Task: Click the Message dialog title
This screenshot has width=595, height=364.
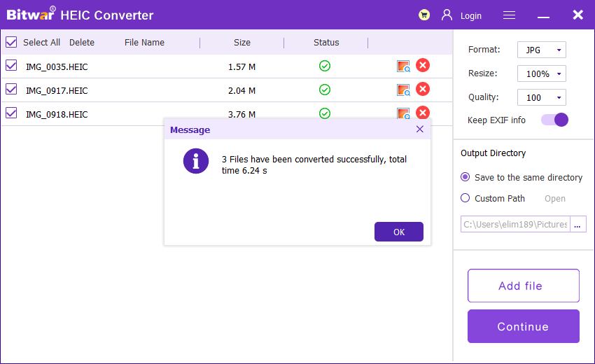Action: tap(190, 129)
